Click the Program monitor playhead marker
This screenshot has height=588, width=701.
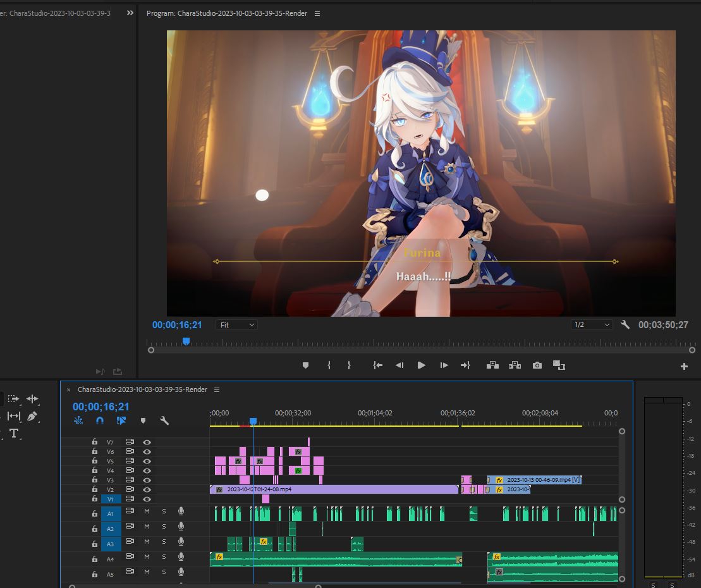[x=186, y=341]
